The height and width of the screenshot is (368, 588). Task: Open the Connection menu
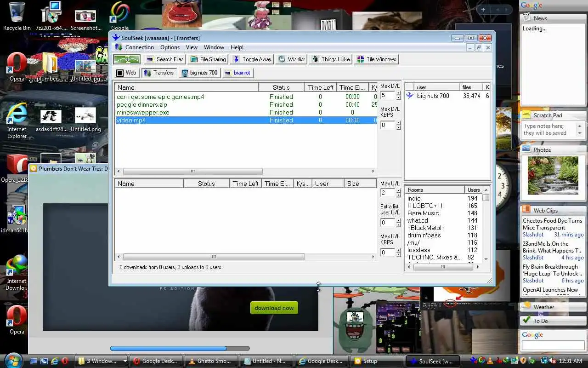140,47
